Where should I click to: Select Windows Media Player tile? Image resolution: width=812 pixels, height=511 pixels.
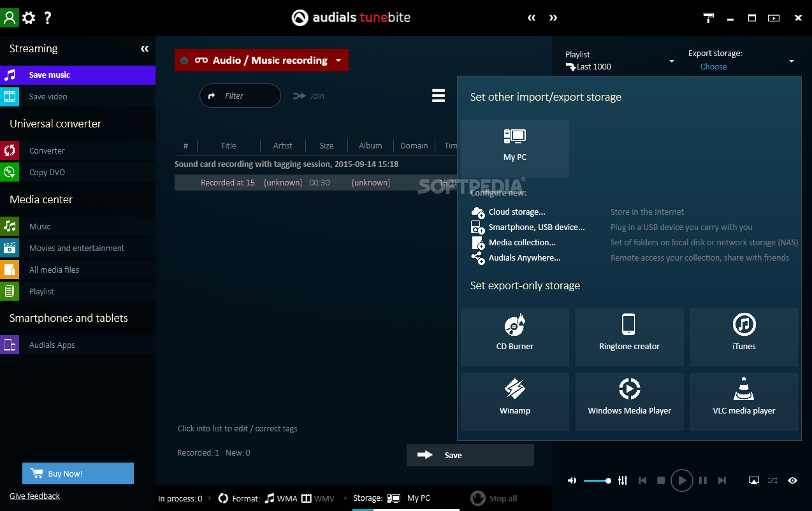[x=630, y=401]
